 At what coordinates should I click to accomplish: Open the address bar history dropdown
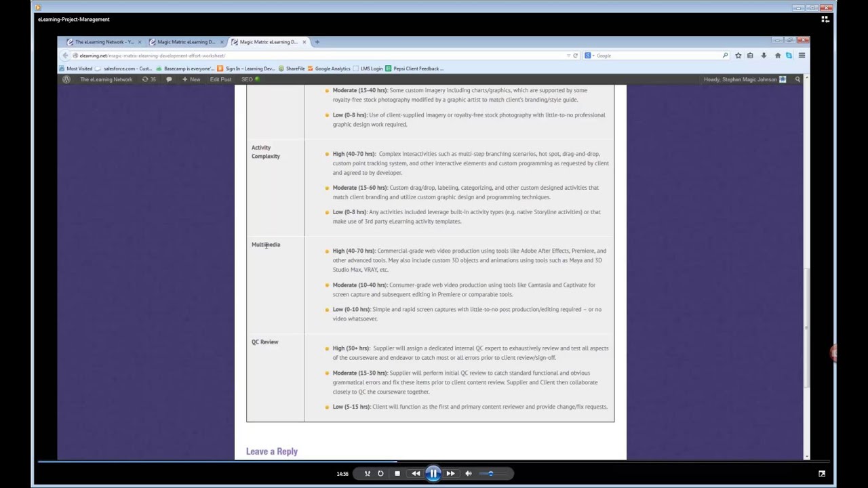[568, 56]
